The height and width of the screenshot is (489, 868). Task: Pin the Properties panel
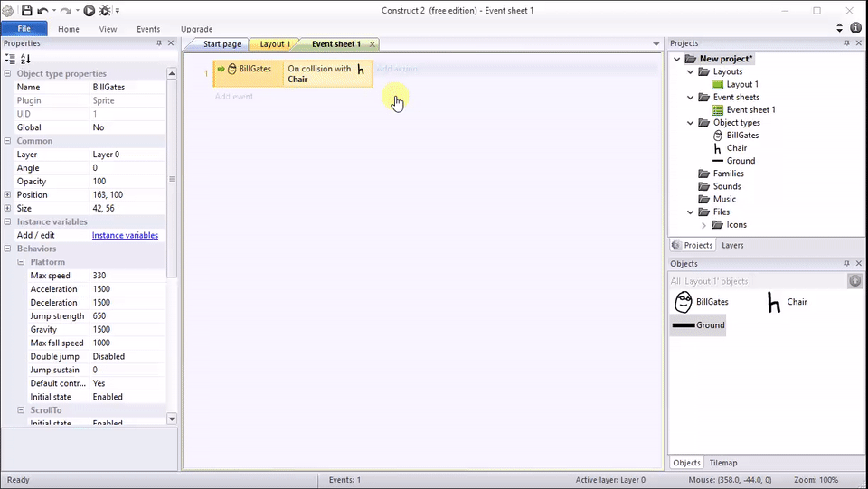(159, 43)
